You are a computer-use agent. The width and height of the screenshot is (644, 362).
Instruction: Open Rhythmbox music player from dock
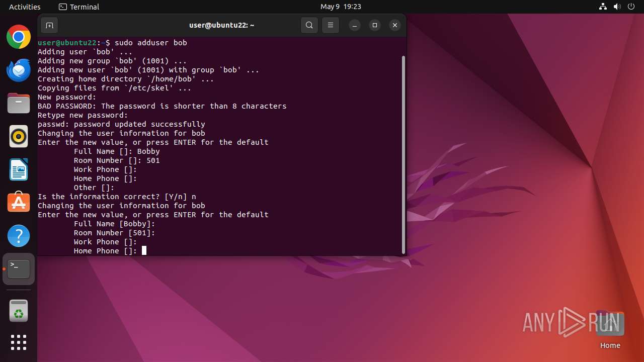[19, 136]
